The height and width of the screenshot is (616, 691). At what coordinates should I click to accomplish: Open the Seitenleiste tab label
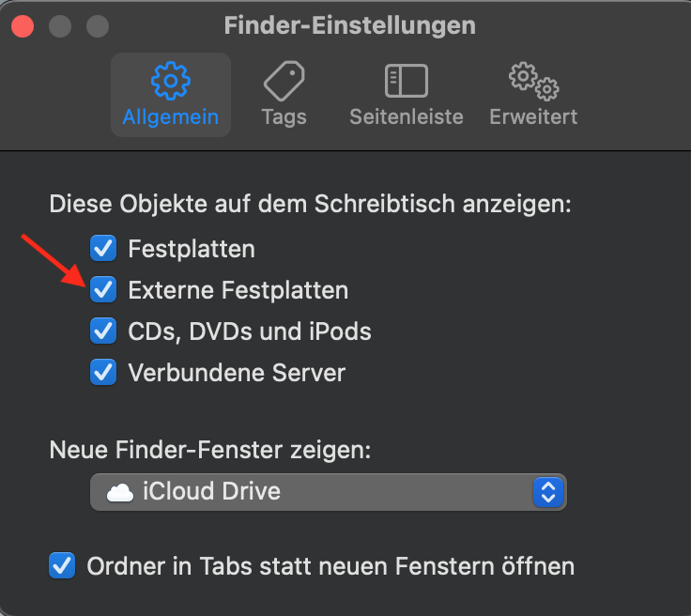tap(406, 117)
